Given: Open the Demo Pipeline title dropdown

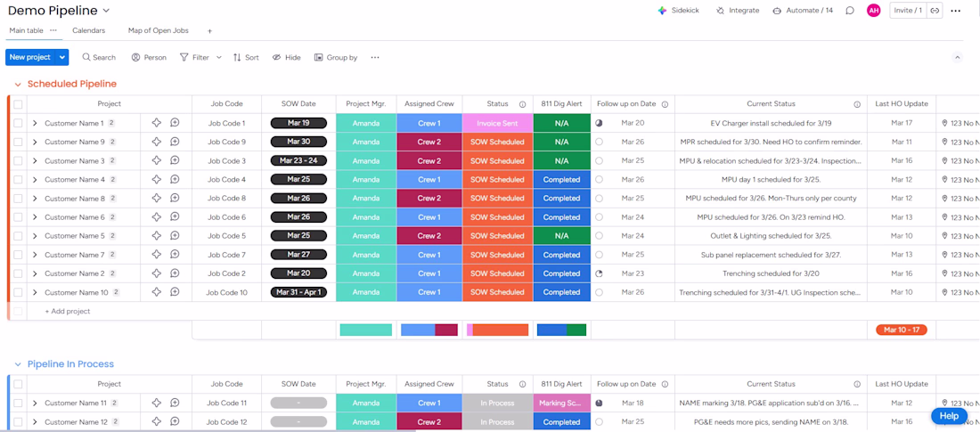Looking at the screenshot, I should (x=106, y=11).
